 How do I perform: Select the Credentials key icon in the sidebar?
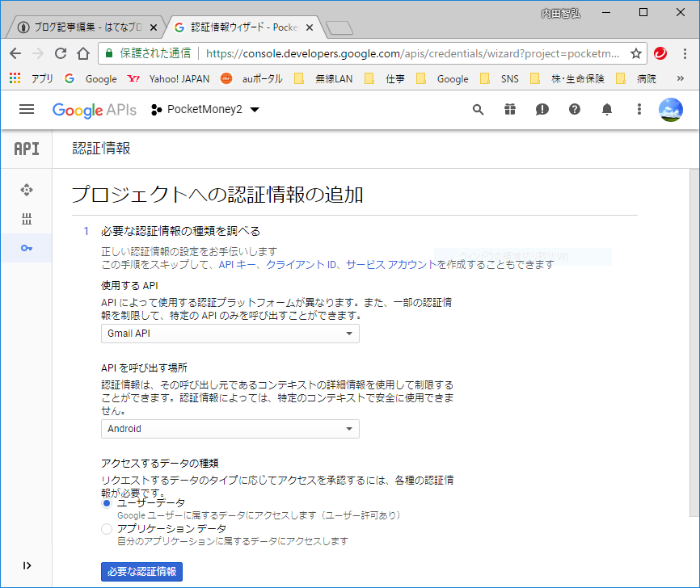click(27, 248)
